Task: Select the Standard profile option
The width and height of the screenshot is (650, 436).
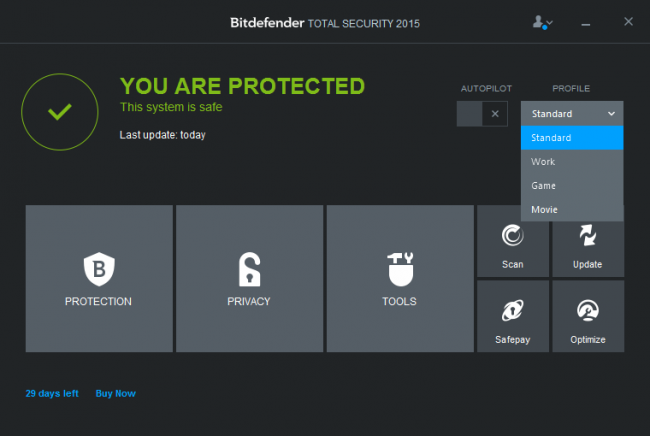Action: 572,138
